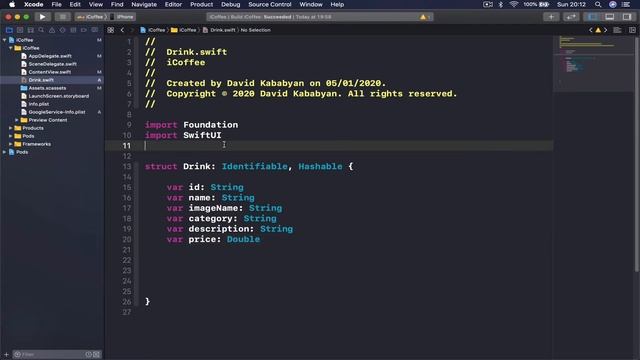The width and height of the screenshot is (640, 360).
Task: Open the File menu
Action: (56, 4)
